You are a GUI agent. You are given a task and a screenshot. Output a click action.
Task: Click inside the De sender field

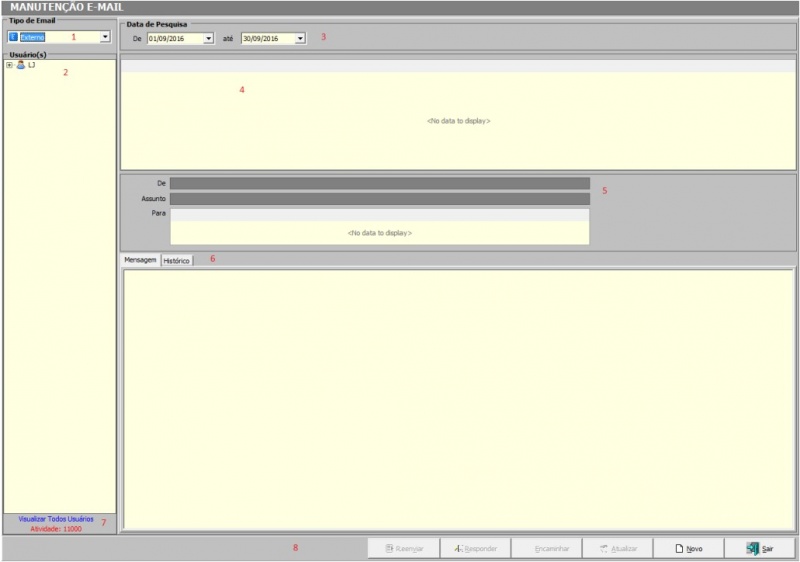pyautogui.click(x=379, y=183)
